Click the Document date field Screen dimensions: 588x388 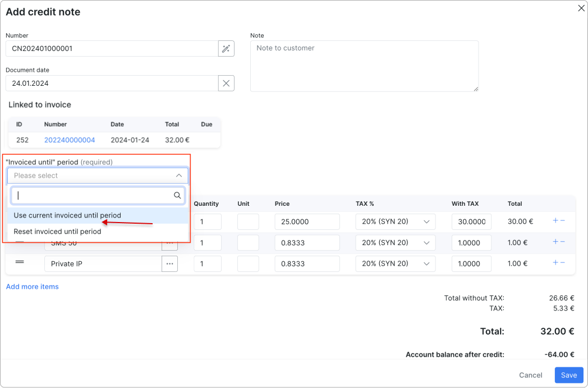tap(112, 83)
